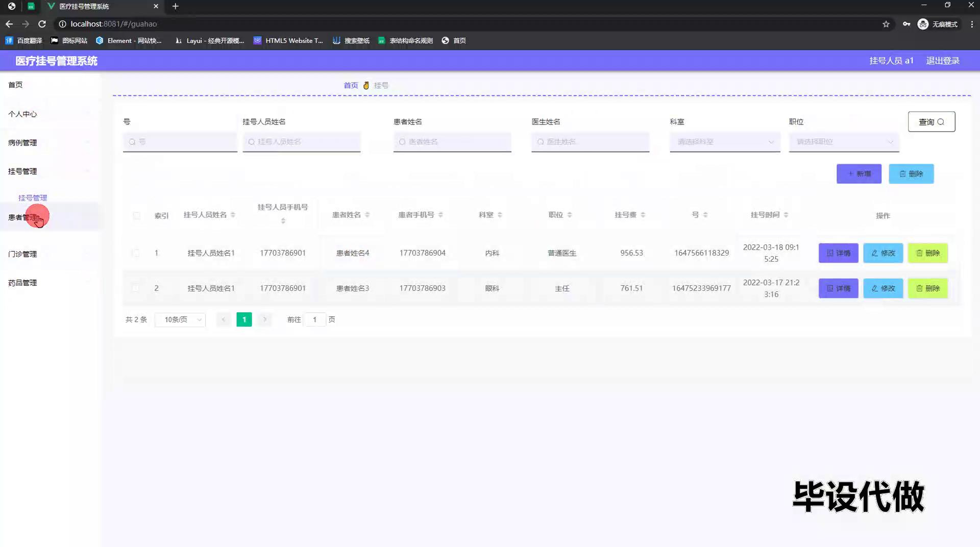The height and width of the screenshot is (547, 980).
Task: Check the checkbox for row 2
Action: click(x=135, y=288)
